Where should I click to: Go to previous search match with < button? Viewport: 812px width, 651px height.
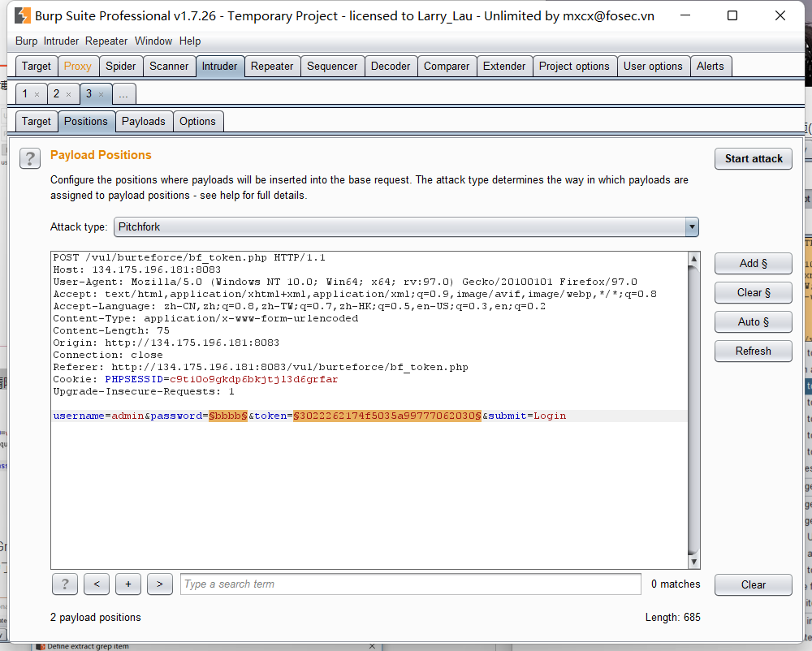[x=97, y=584]
